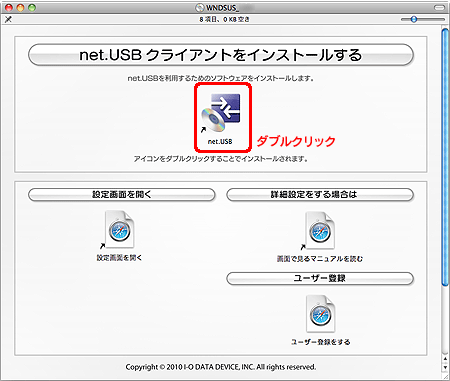
Task: Click the icon size slider knob
Action: pyautogui.click(x=414, y=19)
